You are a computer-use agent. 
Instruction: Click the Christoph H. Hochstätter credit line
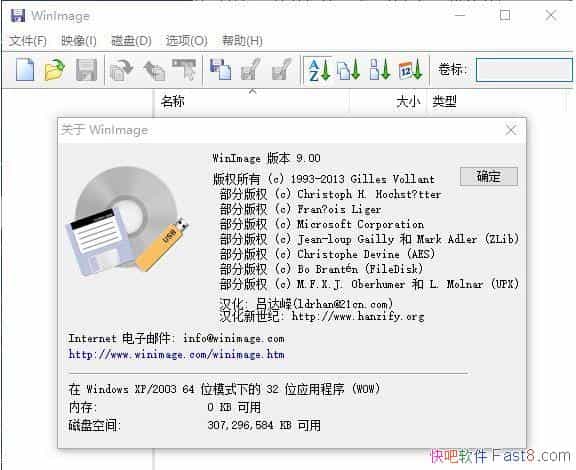tap(330, 194)
